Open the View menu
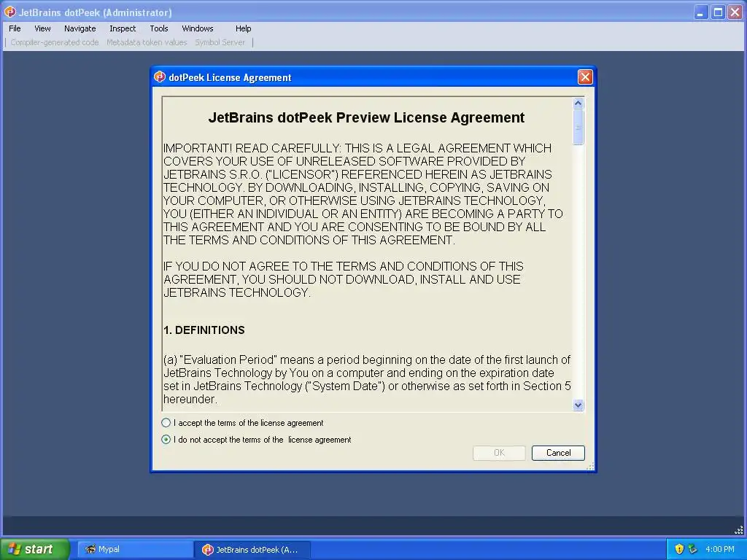This screenshot has width=747, height=560. (x=42, y=28)
